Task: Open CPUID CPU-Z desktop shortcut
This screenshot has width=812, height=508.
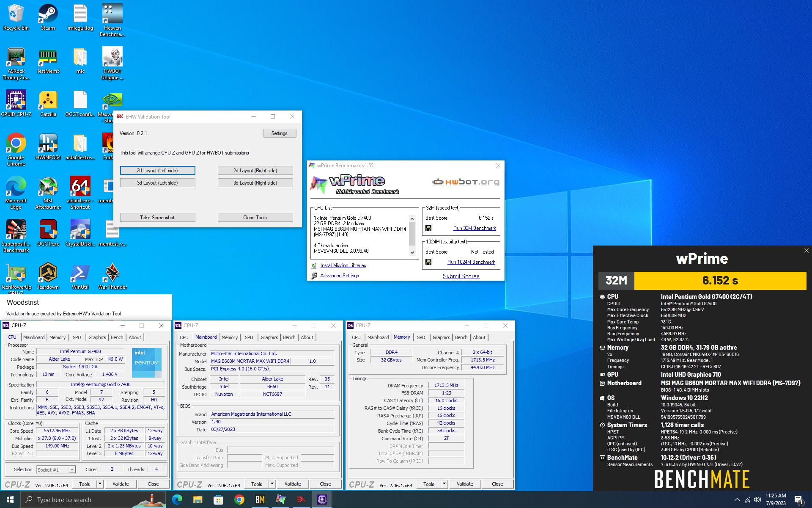Action: click(16, 103)
